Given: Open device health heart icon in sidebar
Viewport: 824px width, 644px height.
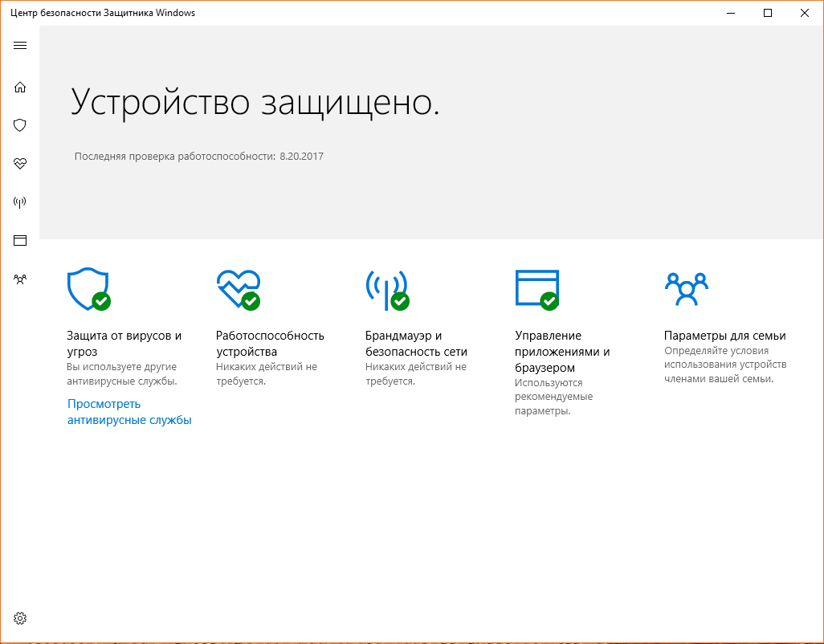Looking at the screenshot, I should (20, 163).
